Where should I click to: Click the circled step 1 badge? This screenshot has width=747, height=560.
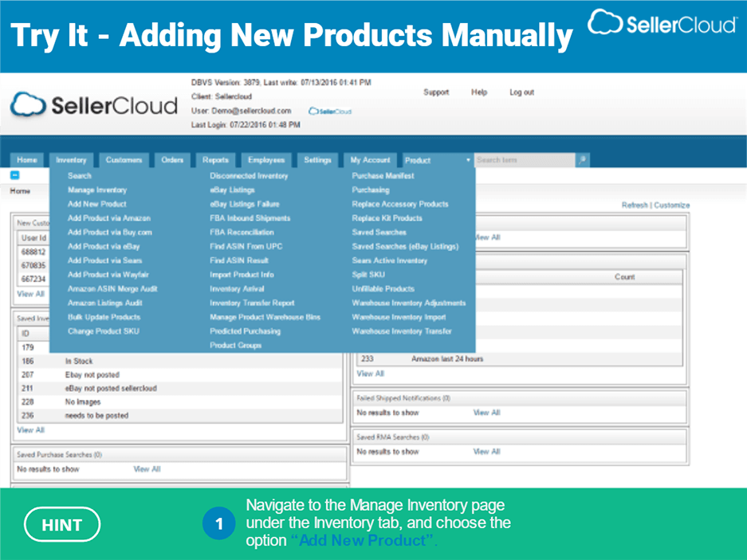[x=219, y=524]
